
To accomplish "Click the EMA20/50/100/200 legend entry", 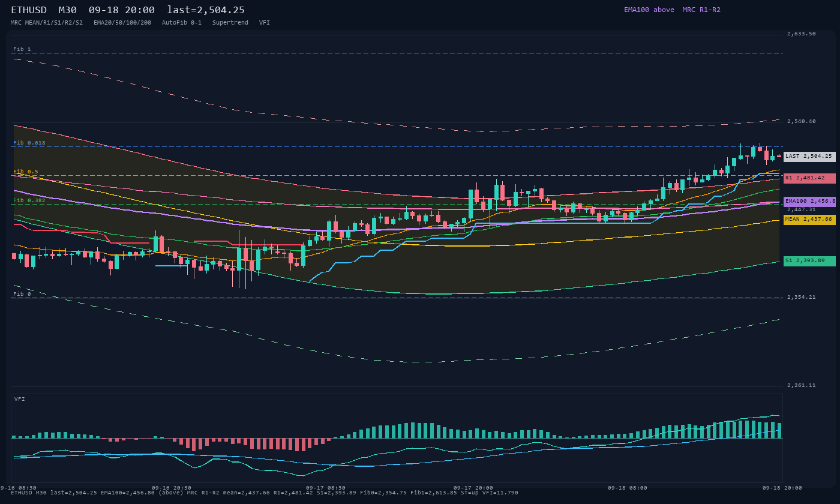I will [122, 23].
